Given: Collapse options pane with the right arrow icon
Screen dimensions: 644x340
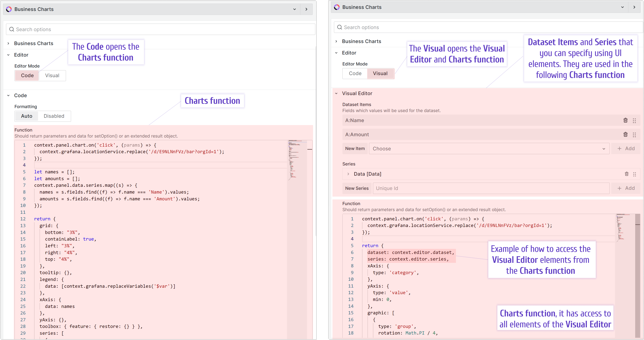Looking at the screenshot, I should coord(306,9).
